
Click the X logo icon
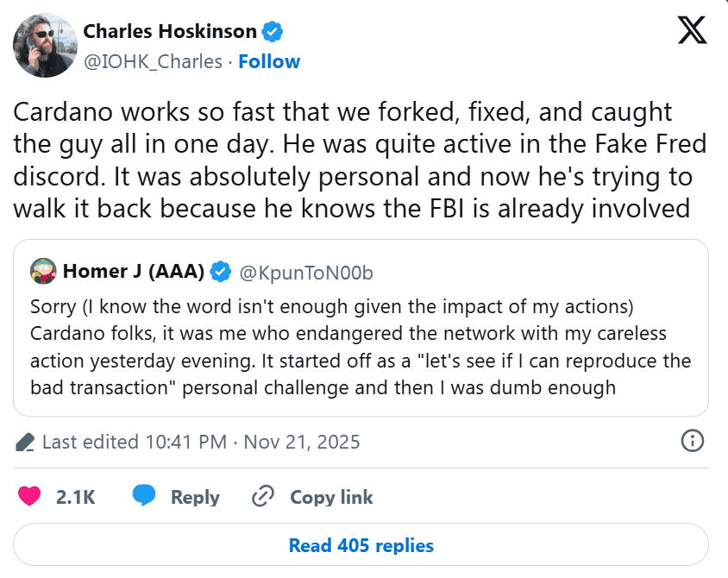pyautogui.click(x=692, y=30)
